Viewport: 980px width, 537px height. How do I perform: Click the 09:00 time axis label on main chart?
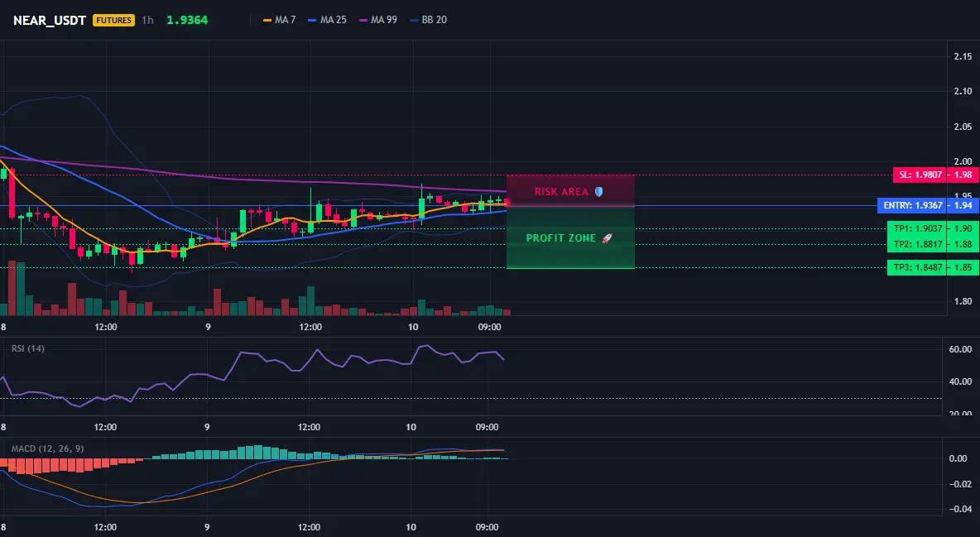click(x=489, y=327)
